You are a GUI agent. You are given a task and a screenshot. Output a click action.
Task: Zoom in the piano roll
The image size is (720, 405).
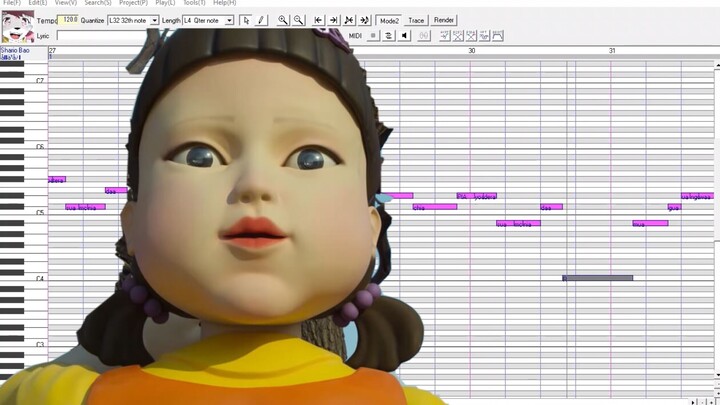(x=283, y=20)
